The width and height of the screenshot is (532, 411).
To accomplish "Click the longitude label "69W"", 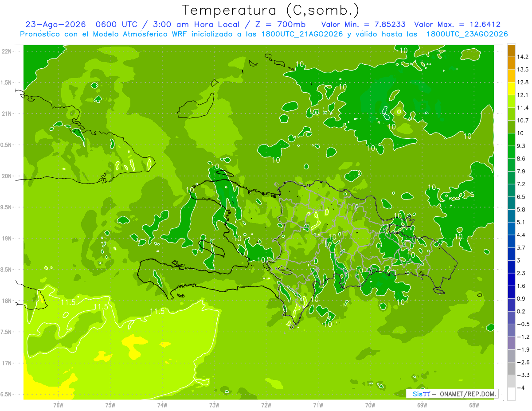I will coord(422,405).
